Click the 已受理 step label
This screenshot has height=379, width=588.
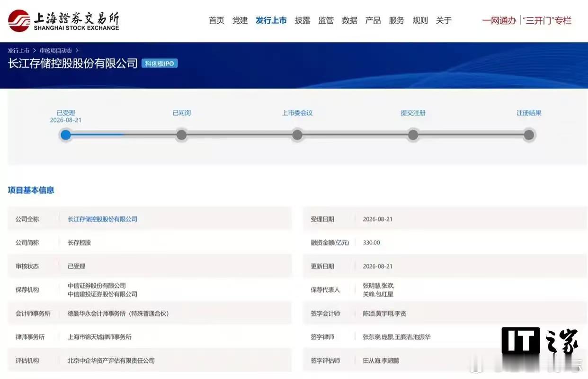66,113
